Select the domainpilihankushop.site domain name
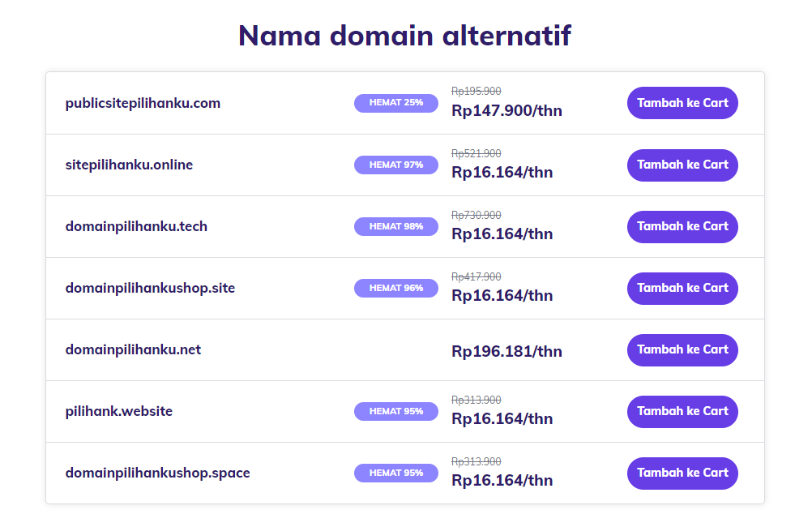Viewport: 812px width, 527px height. (x=150, y=288)
